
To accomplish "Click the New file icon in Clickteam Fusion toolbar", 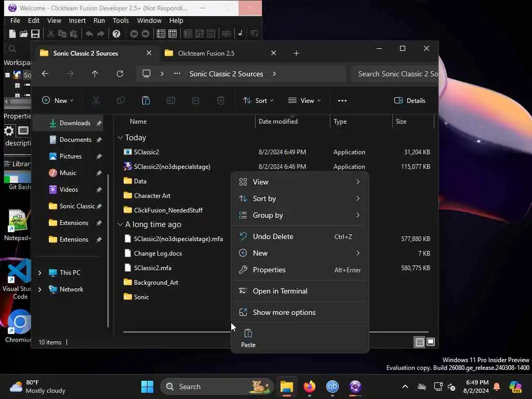I will (x=12, y=34).
